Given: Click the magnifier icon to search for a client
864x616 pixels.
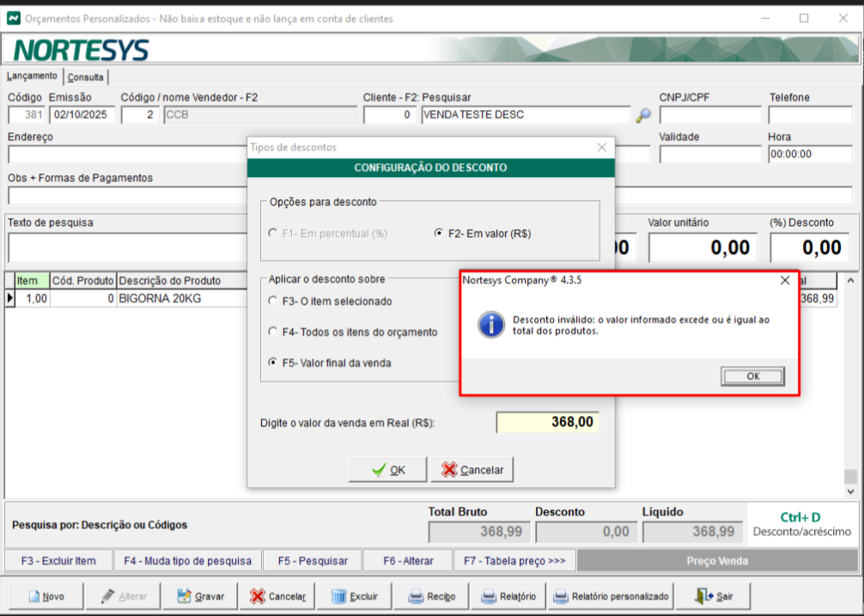Looking at the screenshot, I should [x=642, y=115].
